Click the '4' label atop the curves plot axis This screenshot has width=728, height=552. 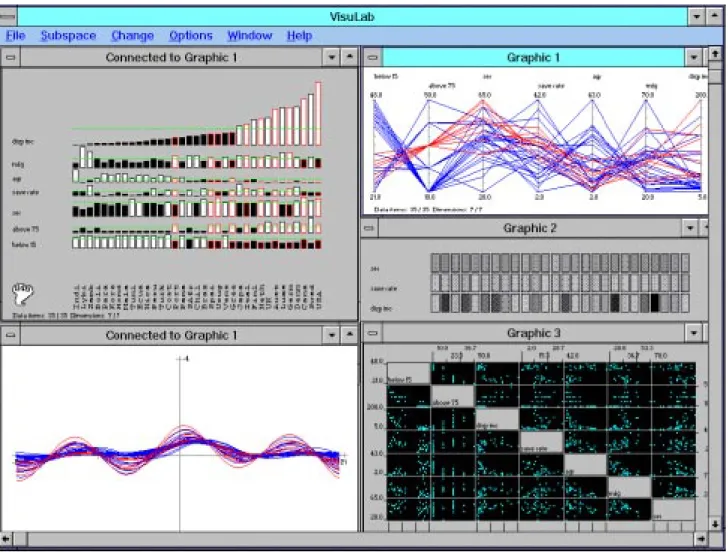point(187,359)
